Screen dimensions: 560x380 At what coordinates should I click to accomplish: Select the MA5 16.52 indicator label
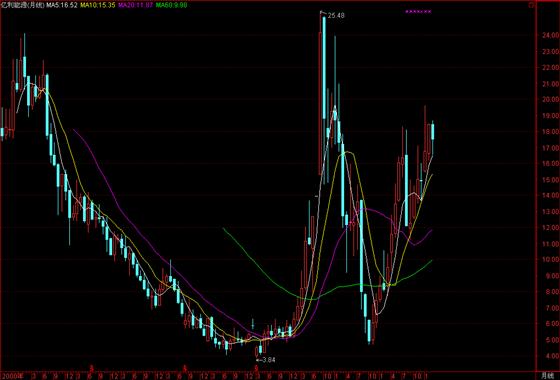click(x=62, y=5)
